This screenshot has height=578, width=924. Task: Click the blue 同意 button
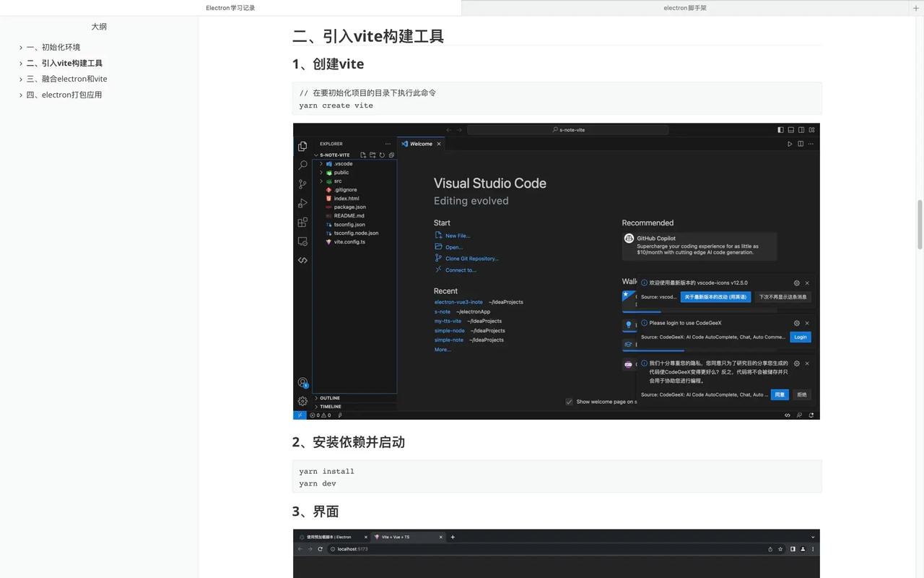[x=780, y=394]
